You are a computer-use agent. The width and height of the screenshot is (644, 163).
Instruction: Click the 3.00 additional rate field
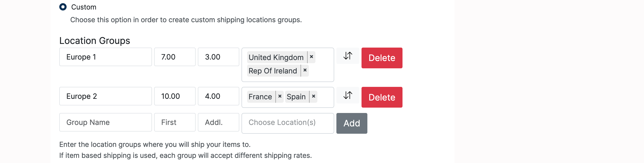[x=218, y=57]
